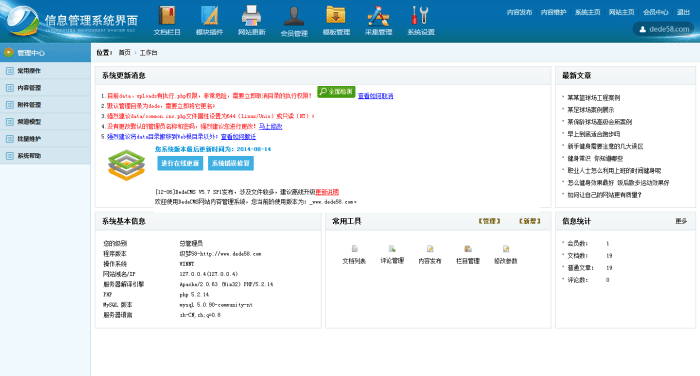Expand the 附件管理 sidebar section

click(45, 104)
